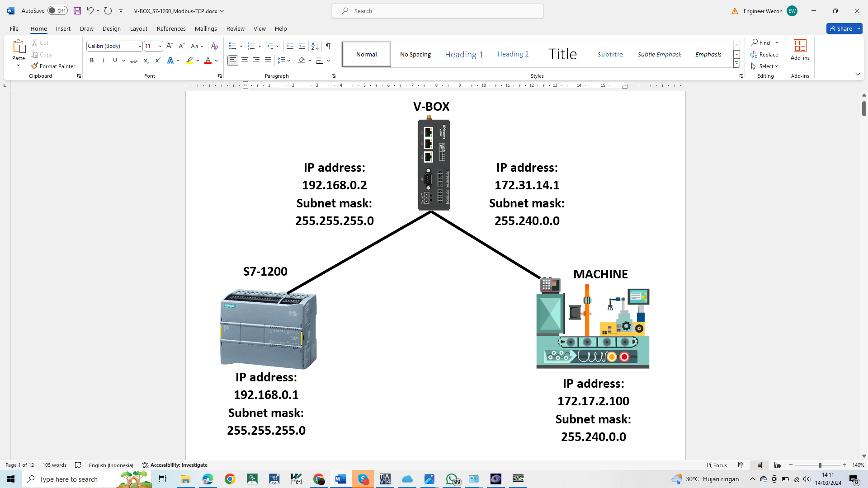Apply strikethrough formatting

click(x=134, y=61)
